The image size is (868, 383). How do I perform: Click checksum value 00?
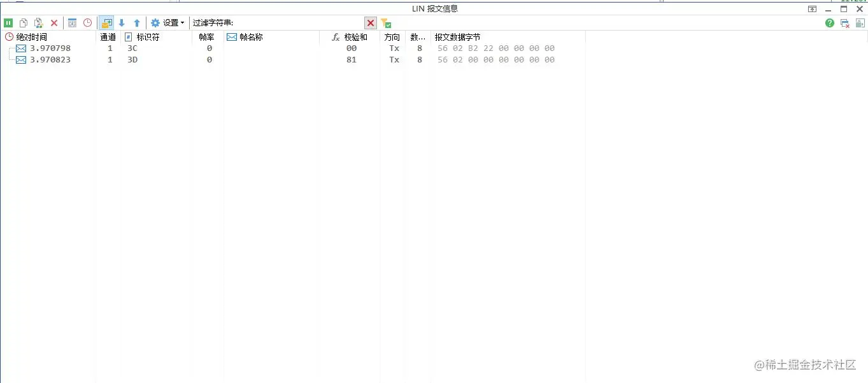352,48
